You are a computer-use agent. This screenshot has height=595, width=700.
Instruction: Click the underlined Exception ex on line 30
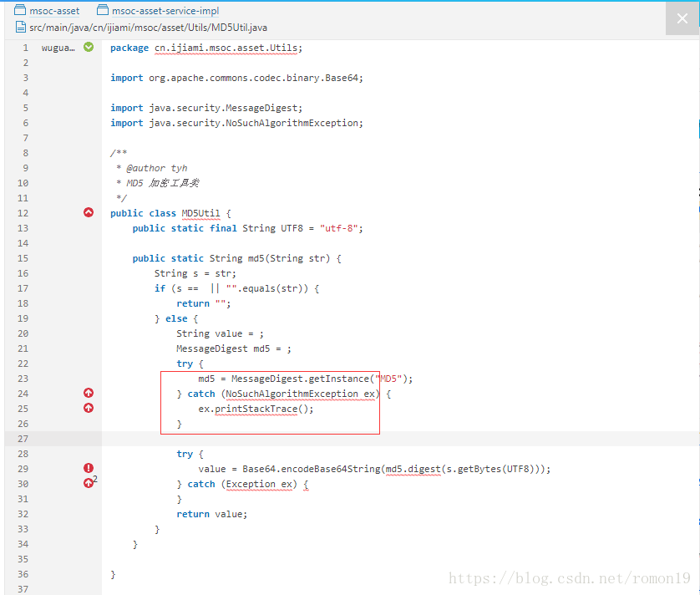(x=259, y=484)
